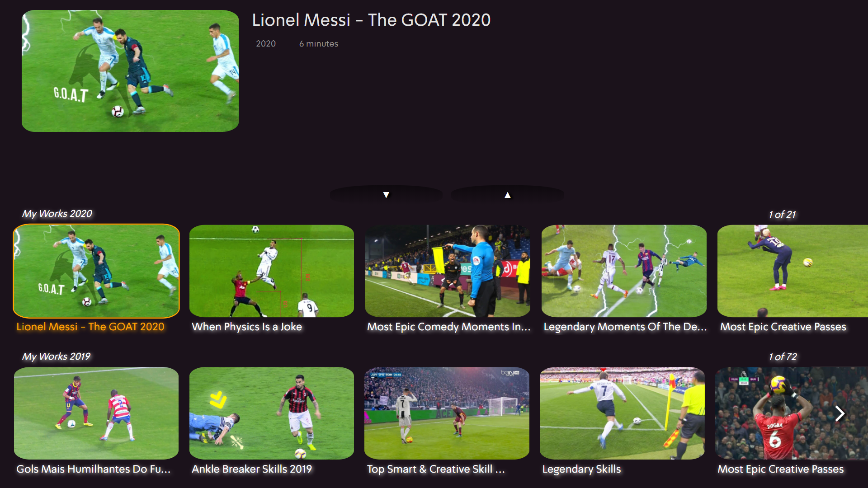Open the Gols Mais Humilhantes thumbnail
The width and height of the screenshot is (868, 488).
coord(96,413)
